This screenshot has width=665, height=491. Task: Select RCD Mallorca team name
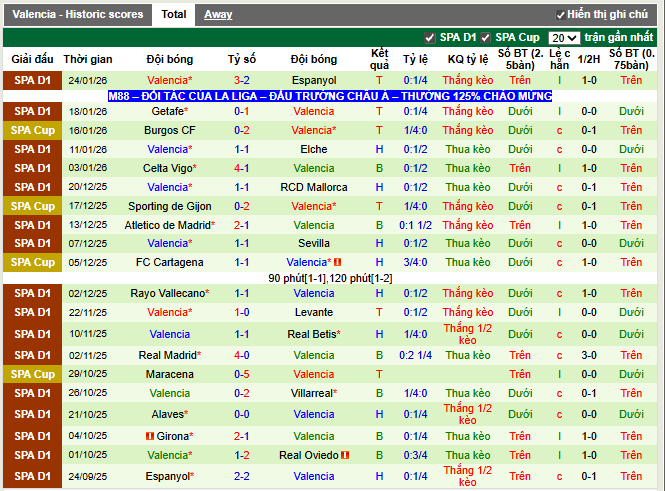[x=314, y=187]
